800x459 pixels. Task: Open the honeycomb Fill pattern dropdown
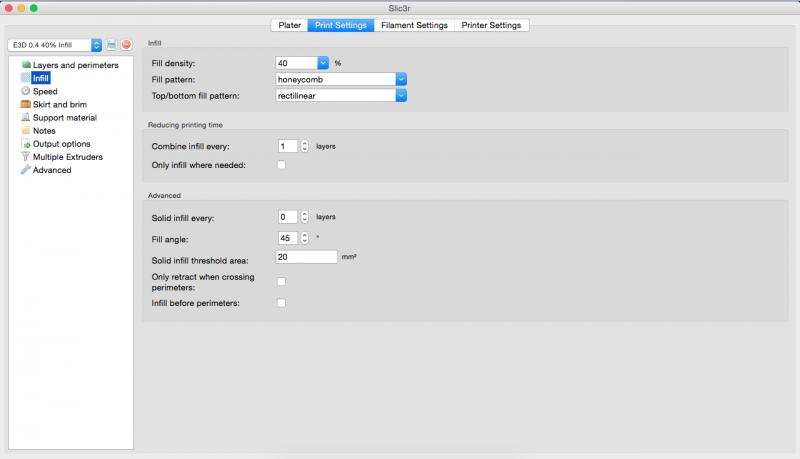[341, 79]
